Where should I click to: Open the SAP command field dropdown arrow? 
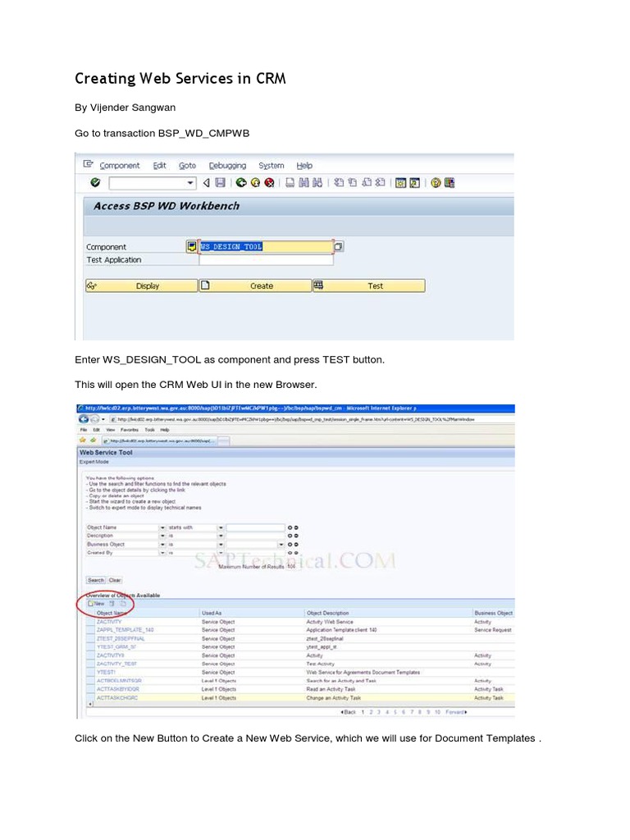[190, 183]
